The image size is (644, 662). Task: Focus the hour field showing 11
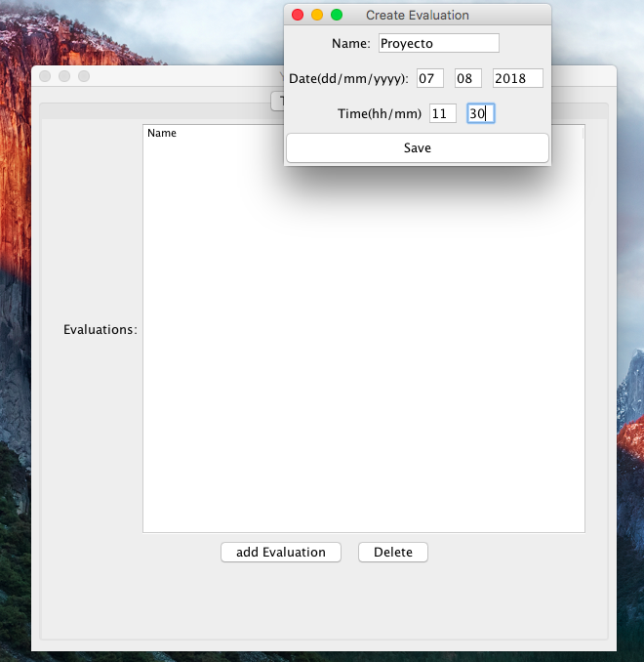pos(442,113)
